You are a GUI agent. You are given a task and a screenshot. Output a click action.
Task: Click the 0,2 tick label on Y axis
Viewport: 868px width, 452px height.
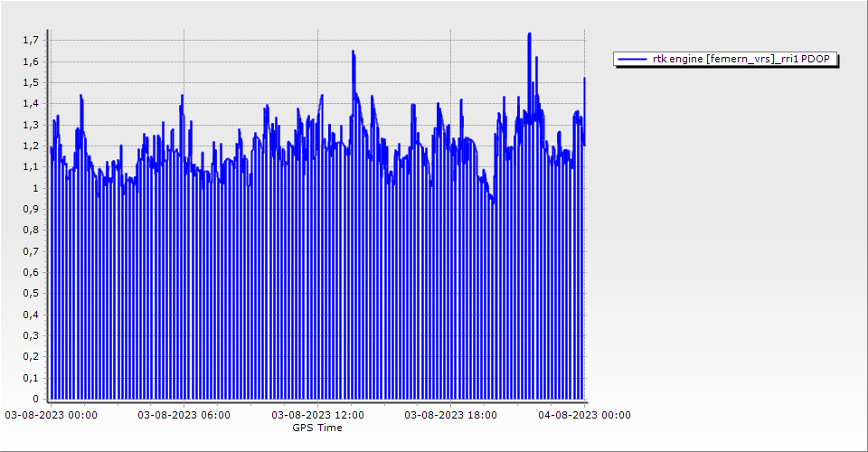point(31,357)
